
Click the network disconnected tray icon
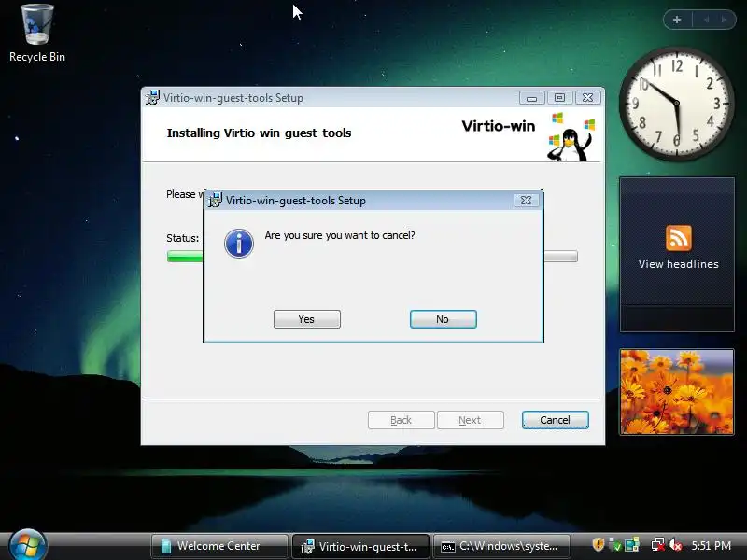[657, 544]
